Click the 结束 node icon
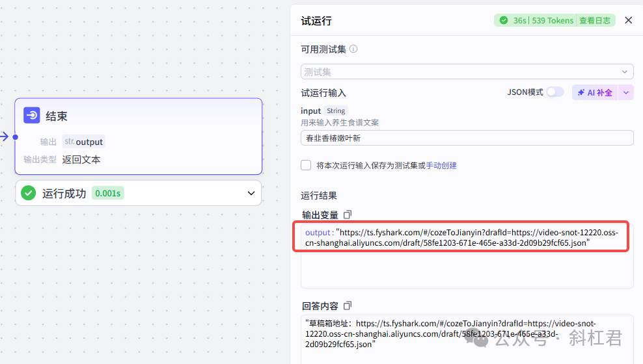 pyautogui.click(x=32, y=116)
